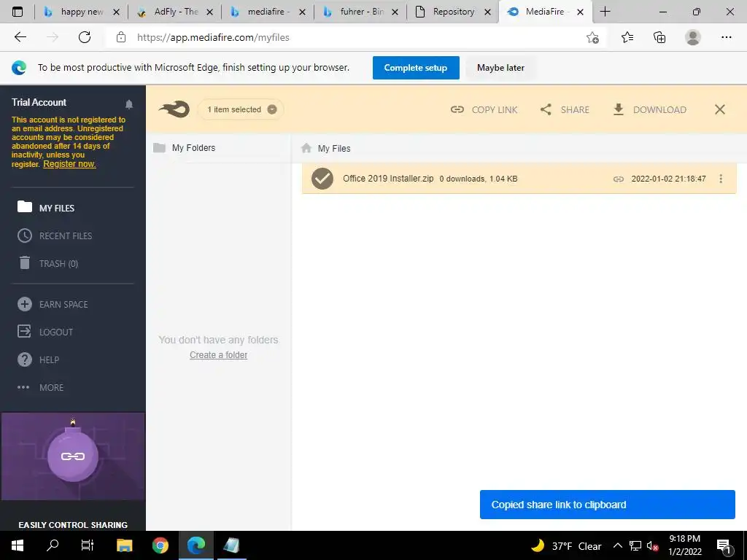This screenshot has width=747, height=560.
Task: Click the Task View icon
Action: [x=88, y=545]
